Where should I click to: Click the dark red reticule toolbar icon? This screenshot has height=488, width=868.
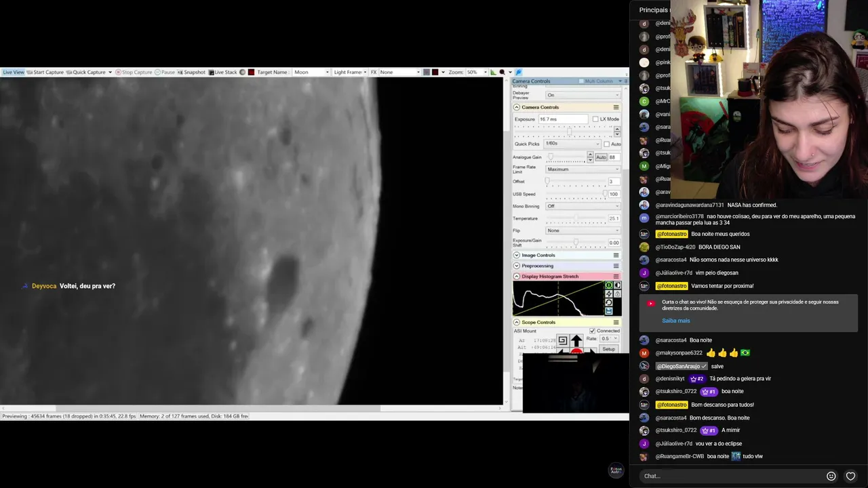435,72
